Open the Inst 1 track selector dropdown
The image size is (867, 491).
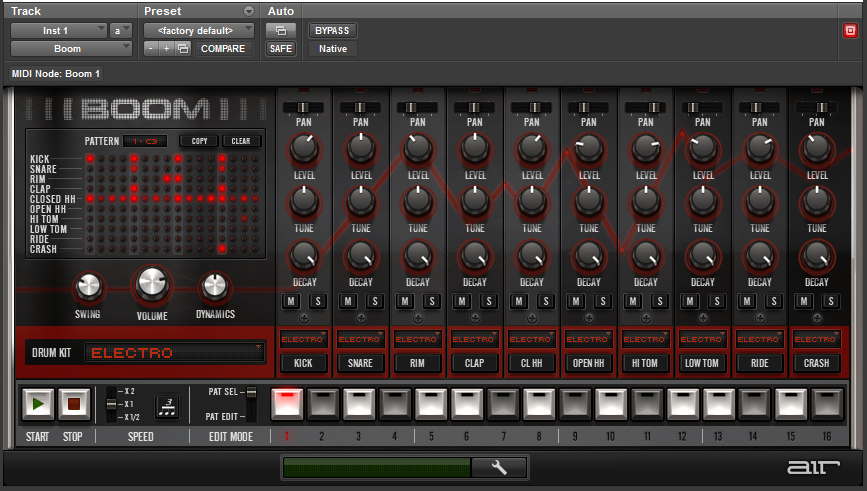pyautogui.click(x=59, y=30)
